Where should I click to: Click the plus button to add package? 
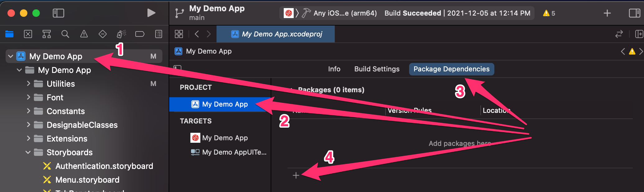pos(296,175)
